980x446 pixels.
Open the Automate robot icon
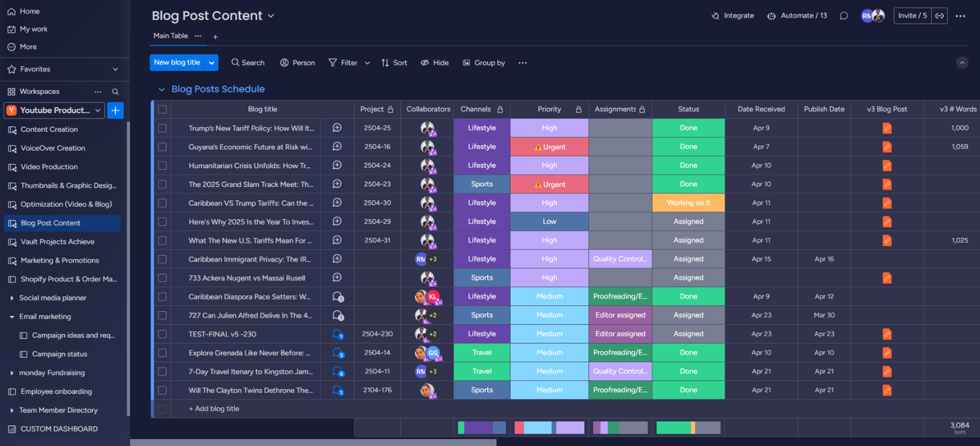point(771,16)
